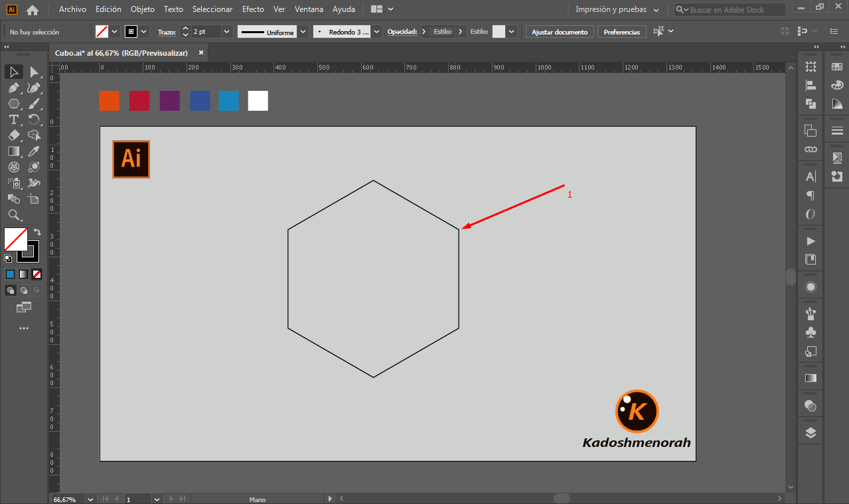
Task: Select the Artboard tool
Action: 34,199
